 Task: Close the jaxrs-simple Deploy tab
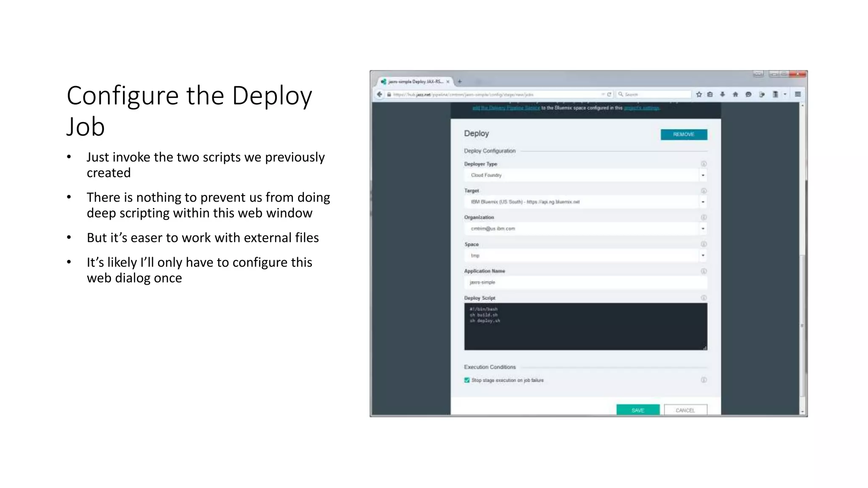click(x=448, y=82)
